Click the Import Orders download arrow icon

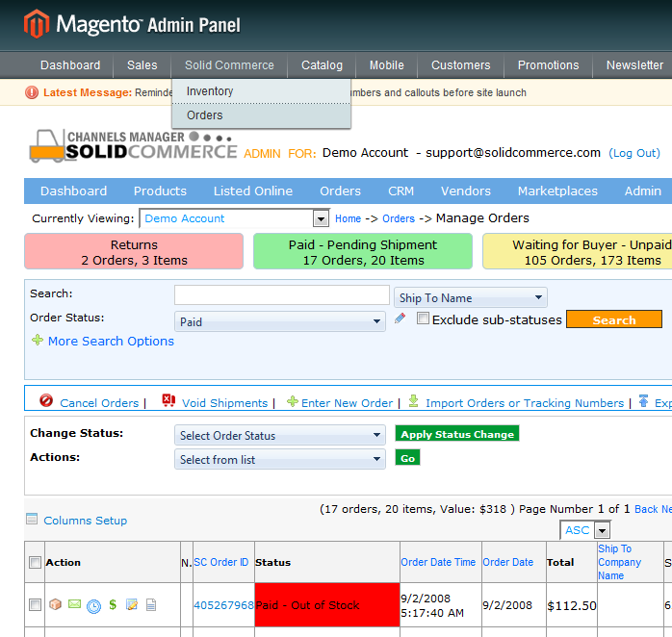(x=413, y=401)
